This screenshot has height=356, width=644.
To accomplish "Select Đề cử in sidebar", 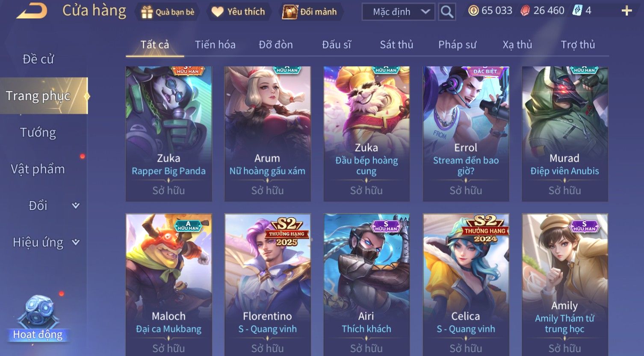I will coord(38,59).
